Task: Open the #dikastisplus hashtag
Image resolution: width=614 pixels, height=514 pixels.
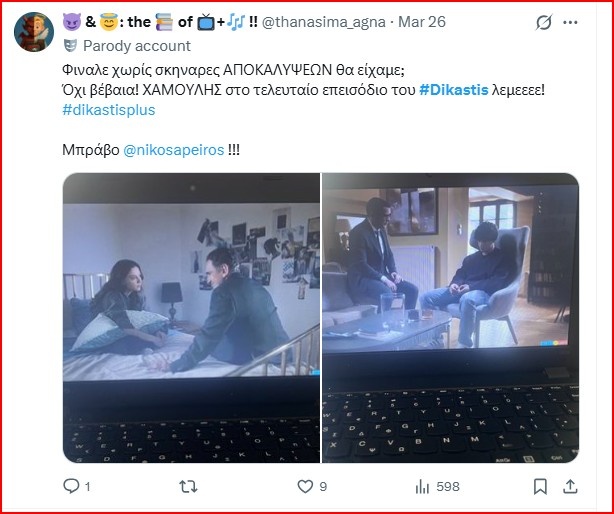Action: (x=109, y=110)
